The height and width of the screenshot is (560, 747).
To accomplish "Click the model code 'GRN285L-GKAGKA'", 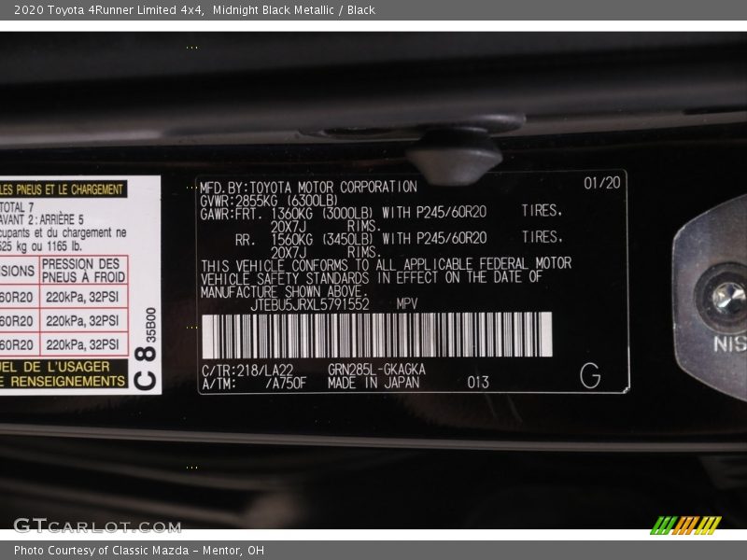I will click(376, 370).
